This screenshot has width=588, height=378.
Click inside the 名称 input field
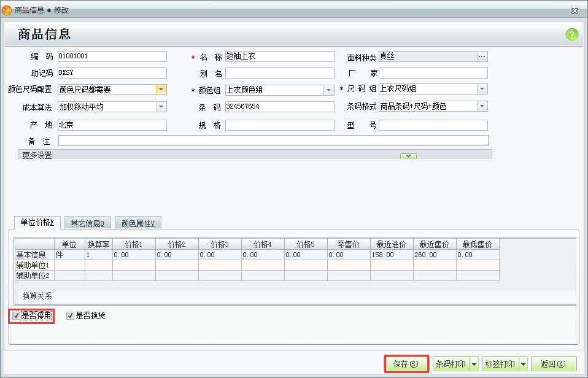[279, 56]
